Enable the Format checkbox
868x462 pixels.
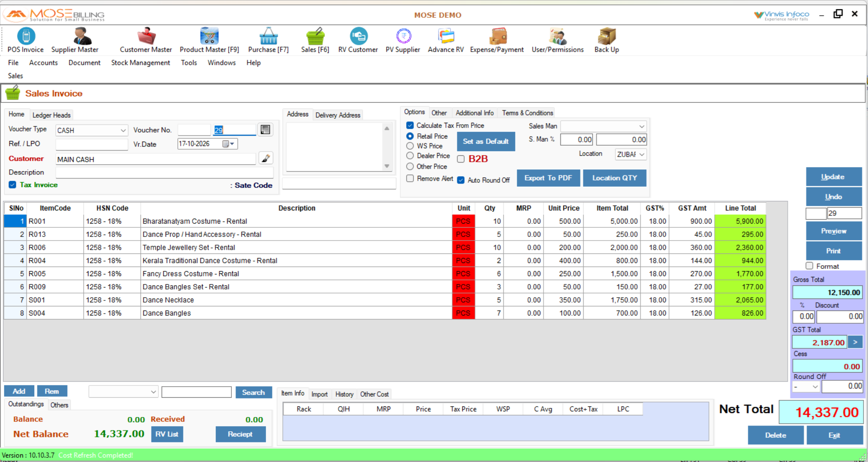click(810, 266)
